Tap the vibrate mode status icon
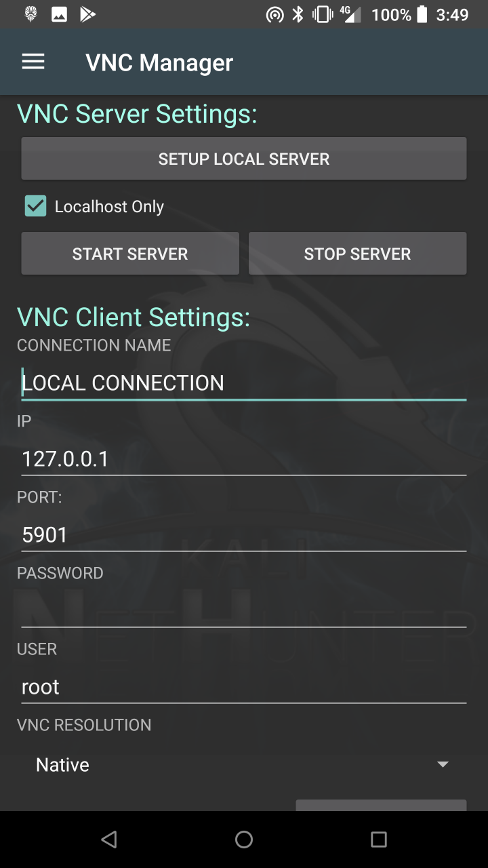The width and height of the screenshot is (488, 868). (322, 14)
